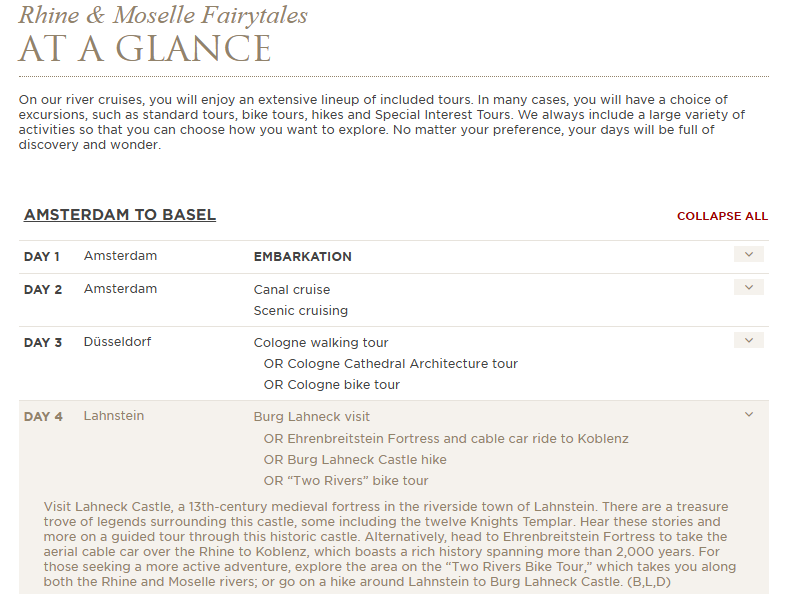Expand Day 2 Amsterdam chevron

pyautogui.click(x=748, y=287)
